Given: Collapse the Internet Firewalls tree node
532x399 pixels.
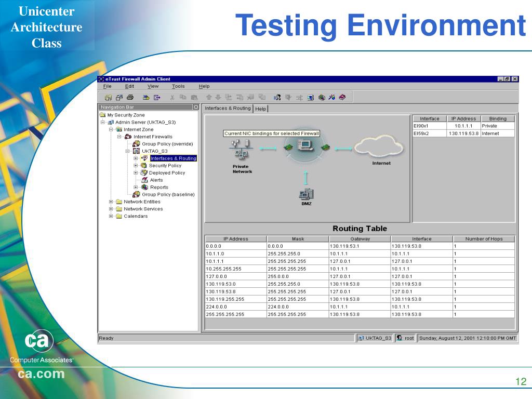Looking at the screenshot, I should tap(119, 137).
